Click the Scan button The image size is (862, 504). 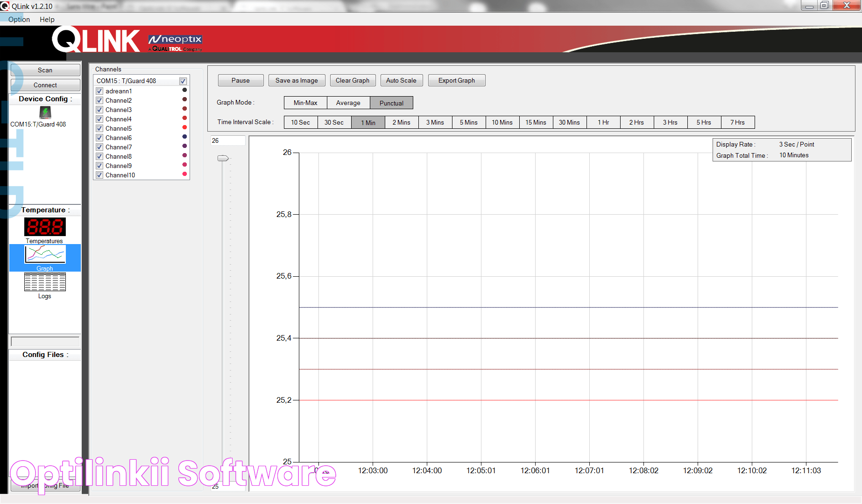(45, 70)
